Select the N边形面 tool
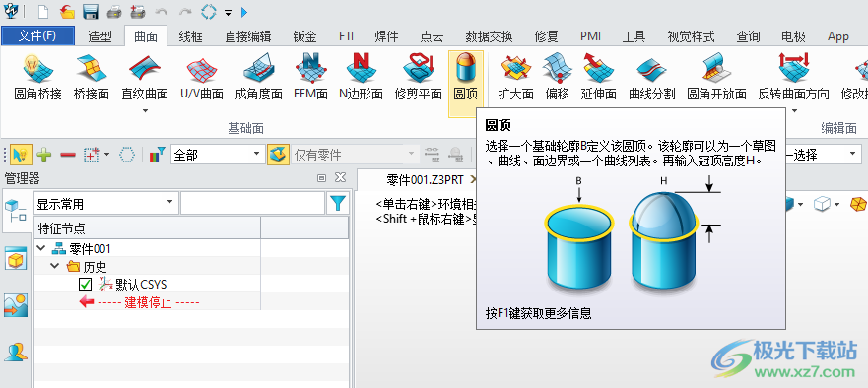868x388 pixels. coord(361,78)
